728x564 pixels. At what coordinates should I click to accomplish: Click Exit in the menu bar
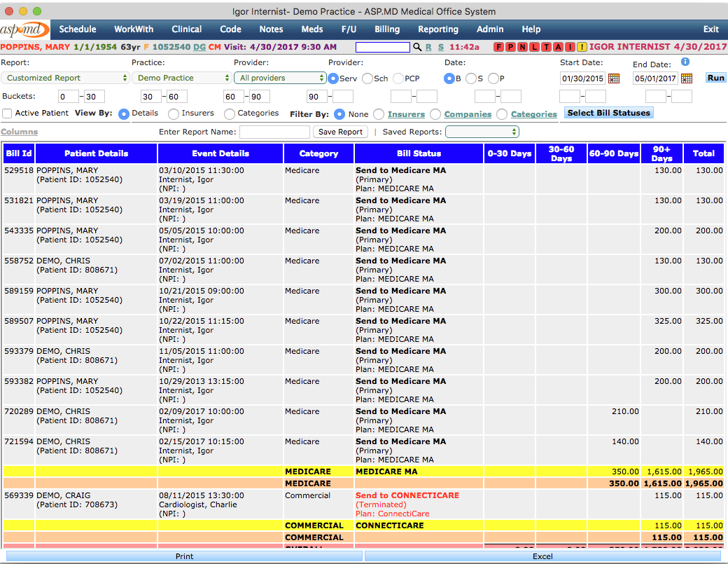pyautogui.click(x=710, y=29)
